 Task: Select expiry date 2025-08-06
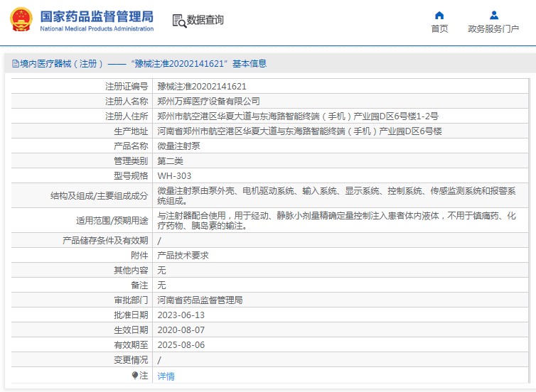pos(181,345)
